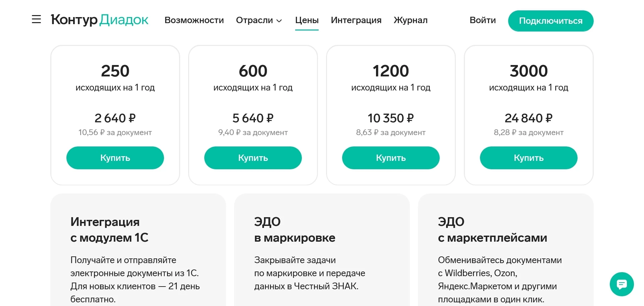The image size is (644, 306).
Task: Open the ЭДО в маркировке card
Action: coord(322,251)
